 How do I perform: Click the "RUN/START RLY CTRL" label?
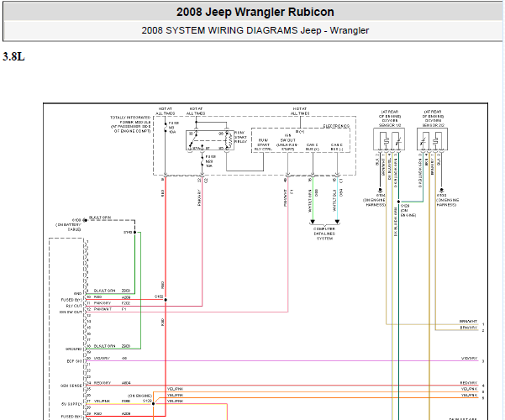pos(263,144)
